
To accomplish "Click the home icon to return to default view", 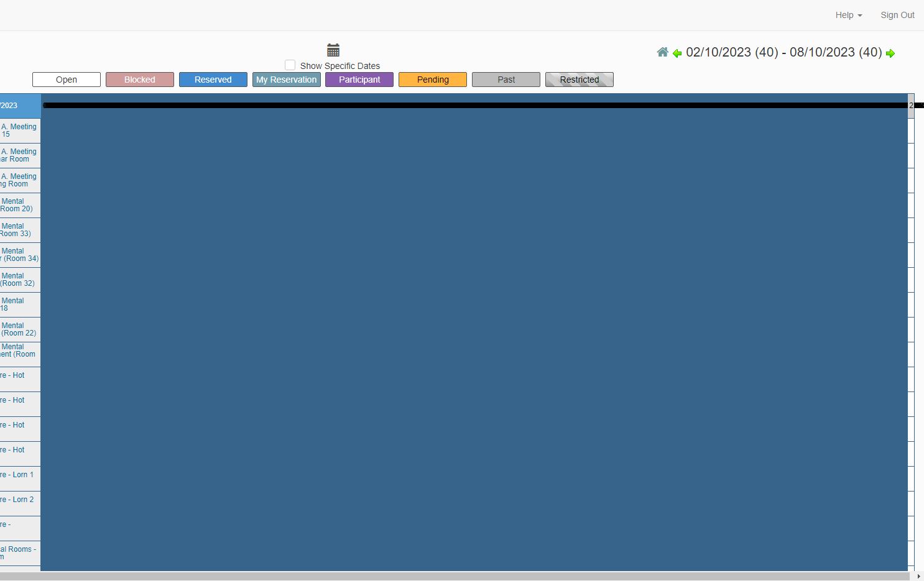I will pyautogui.click(x=662, y=52).
